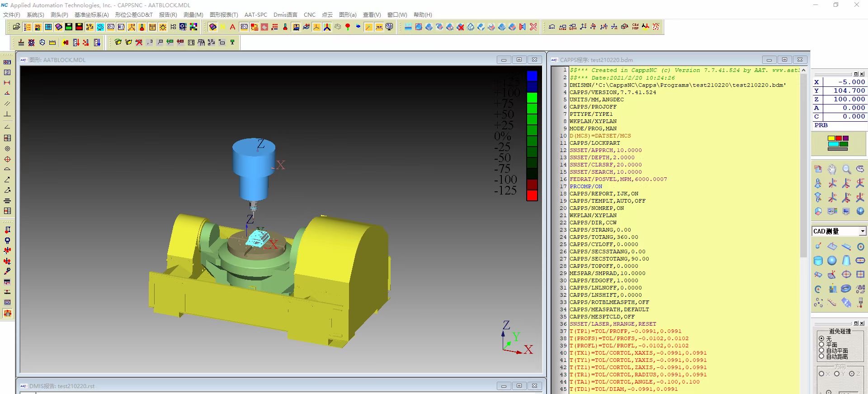The height and width of the screenshot is (394, 868).
Task: Open the Dmis语言 menu
Action: click(x=285, y=15)
